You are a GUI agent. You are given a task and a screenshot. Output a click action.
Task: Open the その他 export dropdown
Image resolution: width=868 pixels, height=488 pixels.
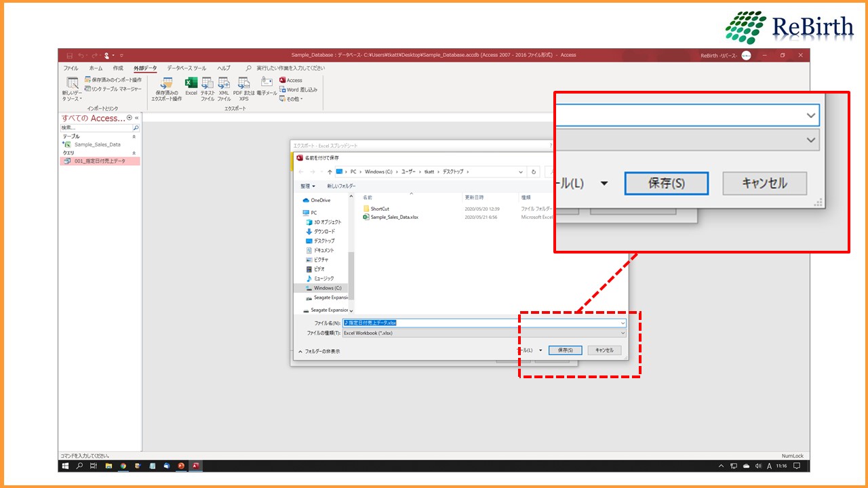coord(292,99)
